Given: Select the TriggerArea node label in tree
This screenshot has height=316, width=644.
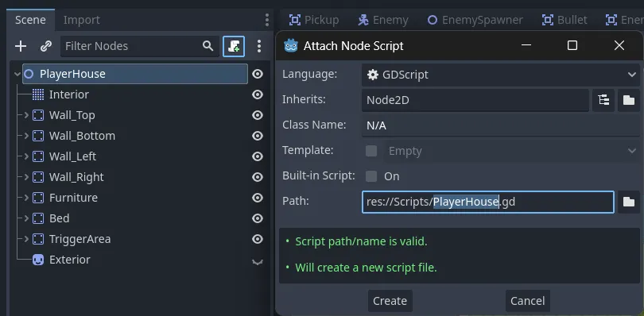Looking at the screenshot, I should click(x=80, y=239).
